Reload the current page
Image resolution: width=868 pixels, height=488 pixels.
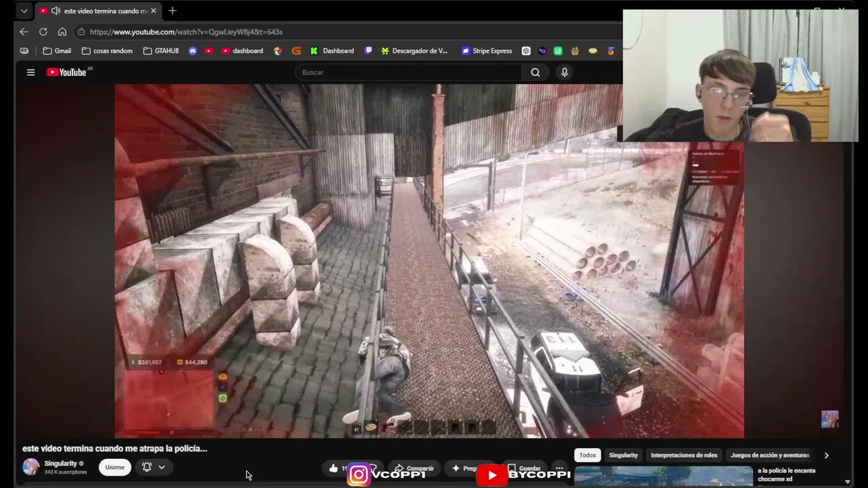[43, 32]
